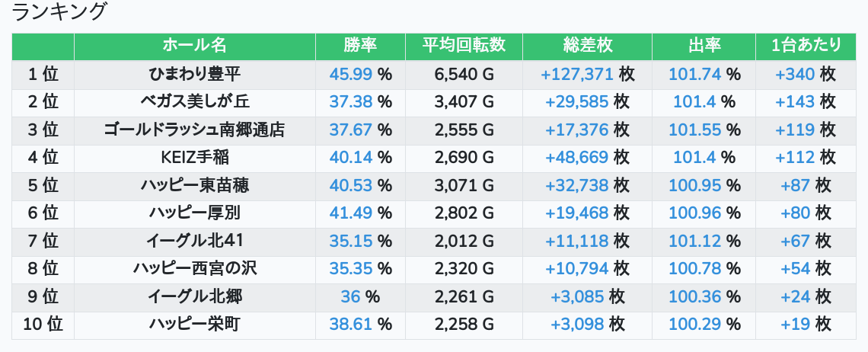Open the ひまわり豊平 hall name
Viewport: 868px width, 352px height.
point(195,74)
